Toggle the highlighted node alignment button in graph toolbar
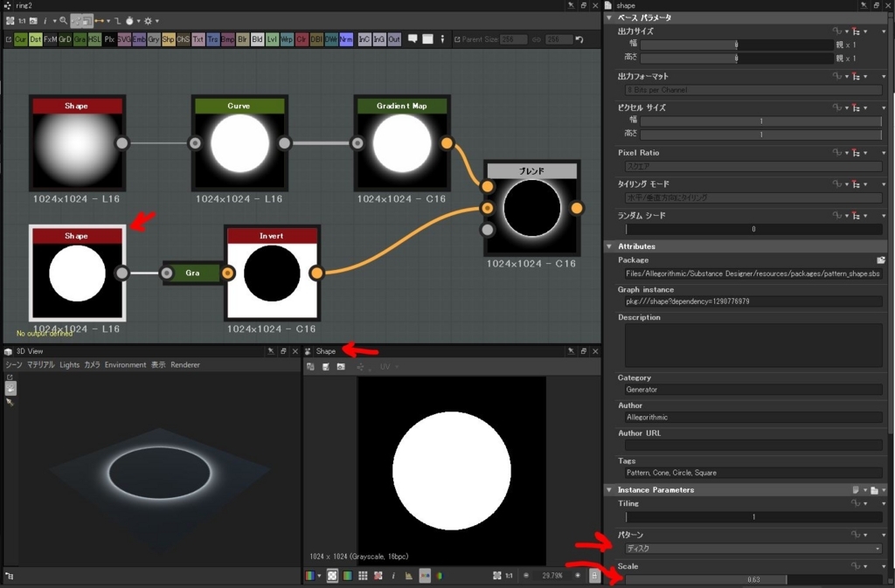This screenshot has width=895, height=588. [x=76, y=21]
